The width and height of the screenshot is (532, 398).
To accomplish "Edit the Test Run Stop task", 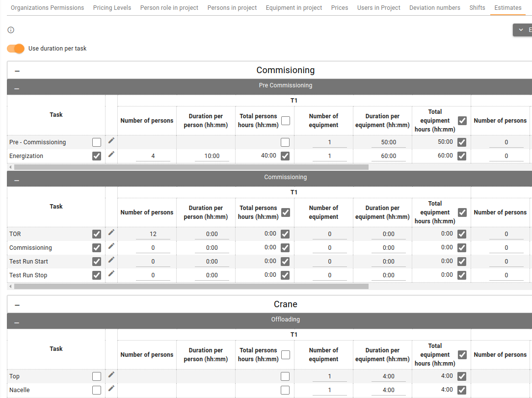I will coord(111,274).
